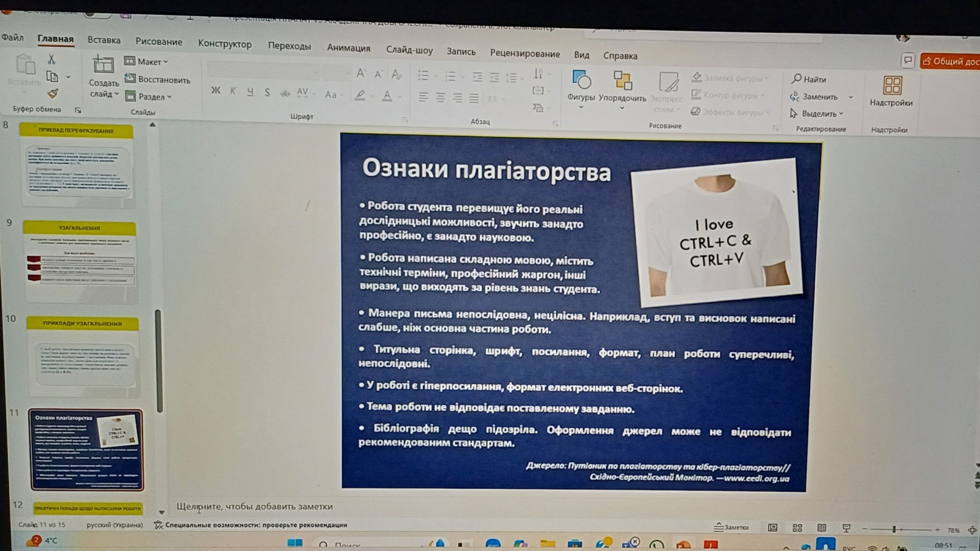Viewport: 980px width, 551px height.
Task: Click the Format Painter brush icon
Action: (53, 93)
